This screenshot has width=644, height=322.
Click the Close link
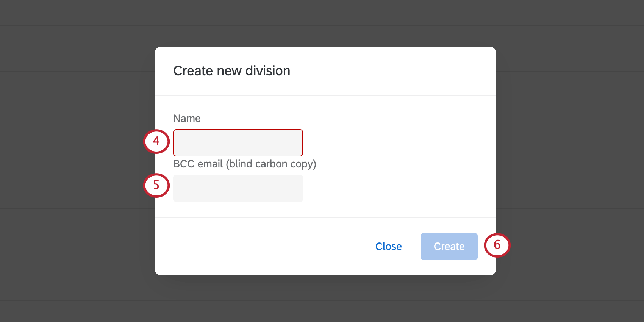pos(388,247)
